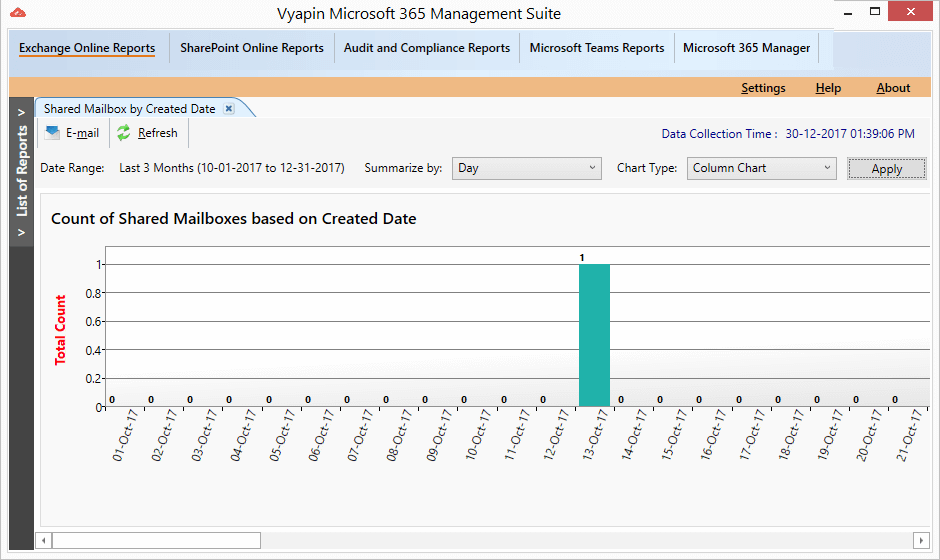This screenshot has height=560, width=940.
Task: Click the 01-Oct-17 axis label
Action: 125,435
